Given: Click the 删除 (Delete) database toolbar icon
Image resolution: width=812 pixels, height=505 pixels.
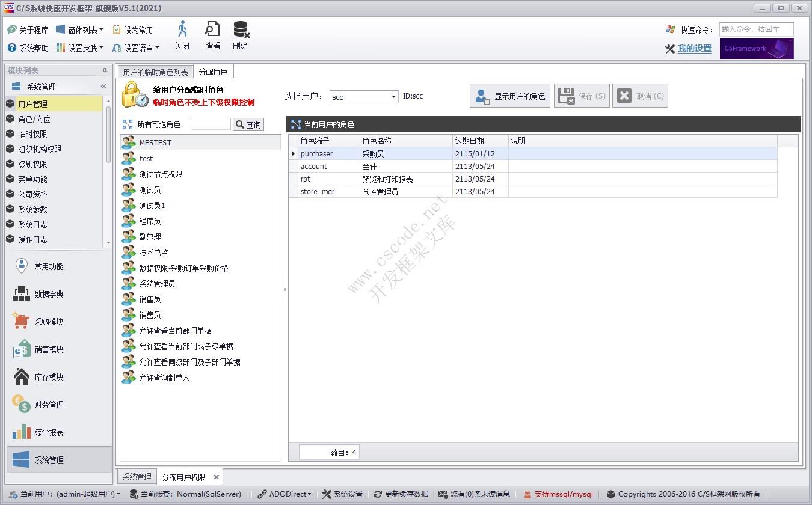Looking at the screenshot, I should (x=240, y=35).
